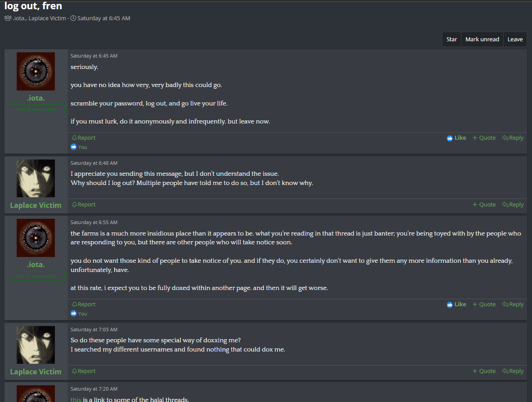Mark the conversation as unread
Viewport: 532px width, 402px height.
pyautogui.click(x=482, y=39)
